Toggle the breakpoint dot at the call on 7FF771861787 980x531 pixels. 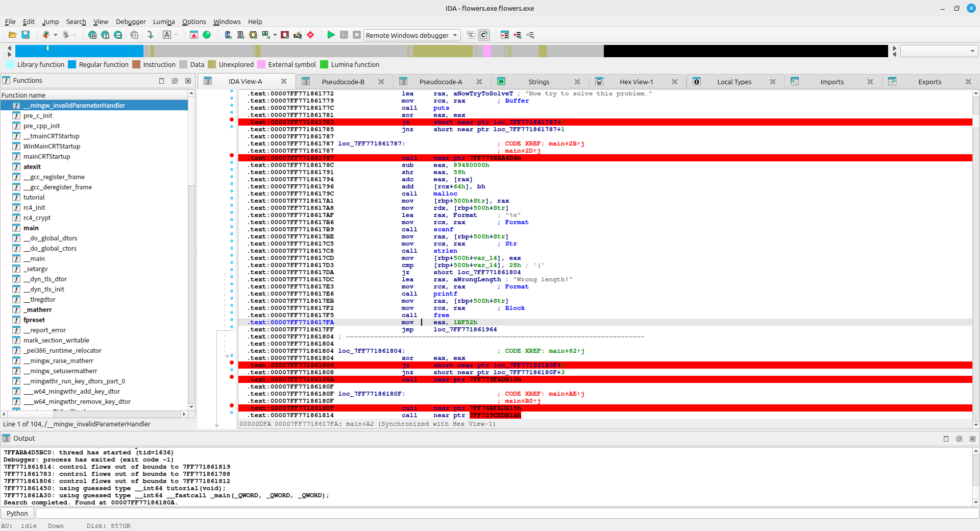(232, 155)
